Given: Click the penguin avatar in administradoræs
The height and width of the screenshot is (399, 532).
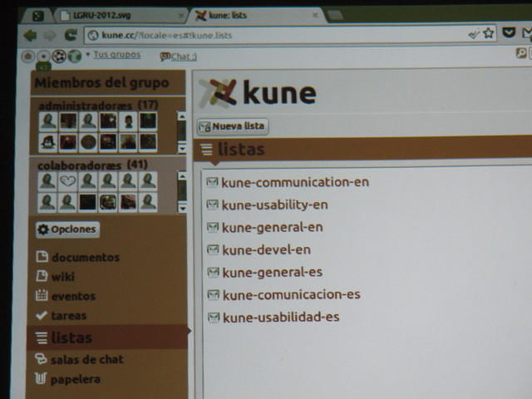Looking at the screenshot, I should (x=48, y=142).
